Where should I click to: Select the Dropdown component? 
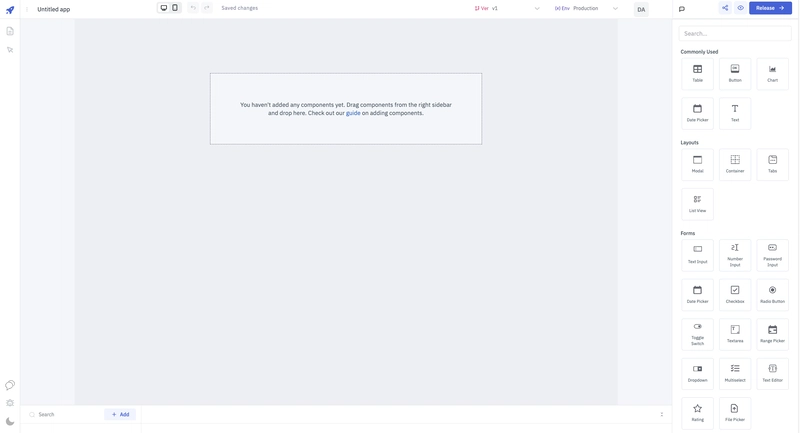(697, 374)
